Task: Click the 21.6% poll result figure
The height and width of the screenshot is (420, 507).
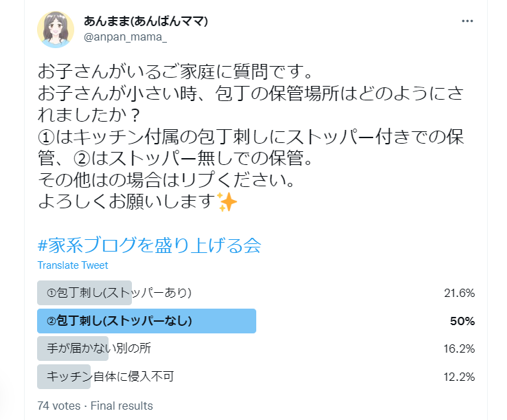Action: [x=459, y=293]
